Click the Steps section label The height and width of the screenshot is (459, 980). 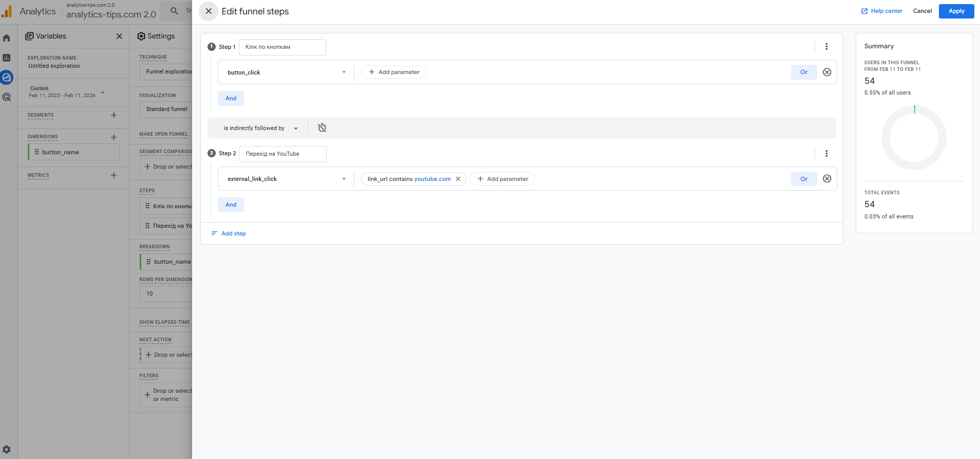click(147, 191)
